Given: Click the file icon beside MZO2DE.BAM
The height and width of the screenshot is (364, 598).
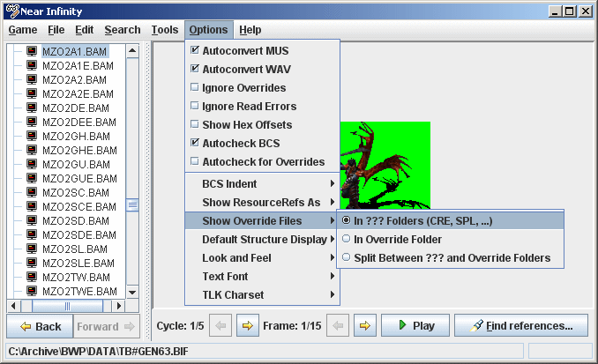Looking at the screenshot, I should click(x=32, y=108).
